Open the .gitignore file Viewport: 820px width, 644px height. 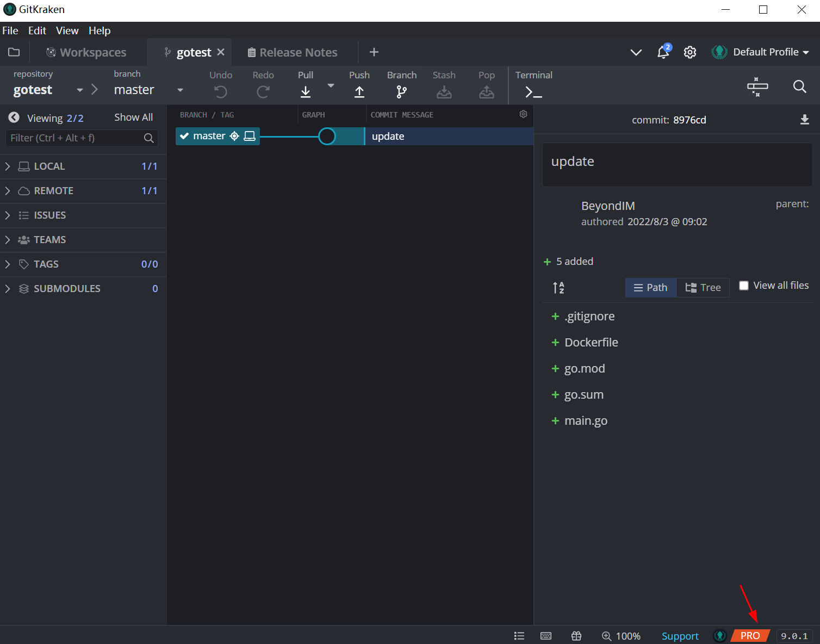point(589,317)
